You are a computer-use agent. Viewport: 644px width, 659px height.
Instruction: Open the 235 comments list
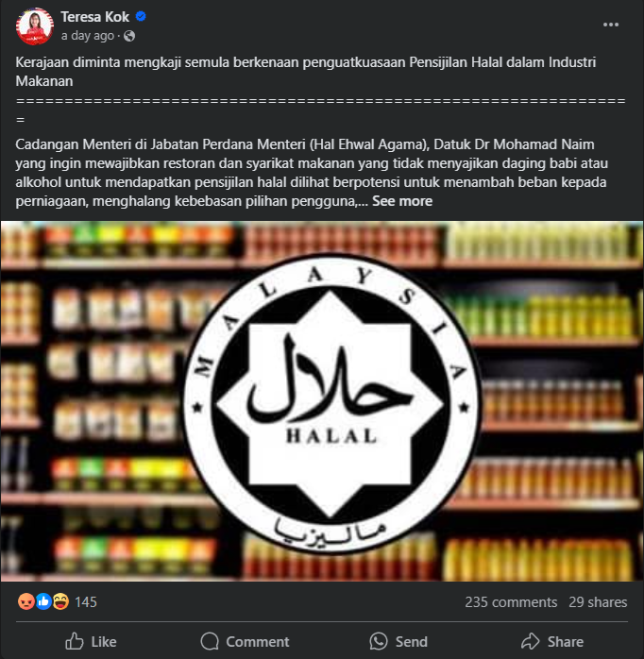(x=511, y=602)
